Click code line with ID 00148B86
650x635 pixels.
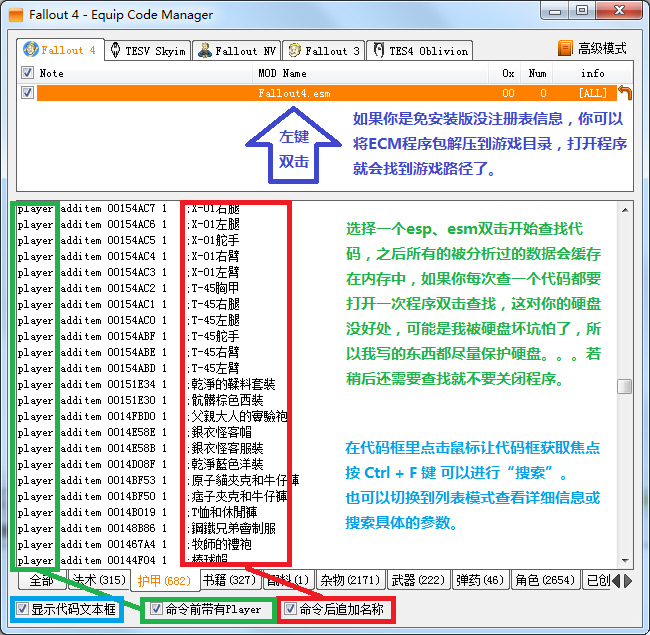[x=146, y=529]
